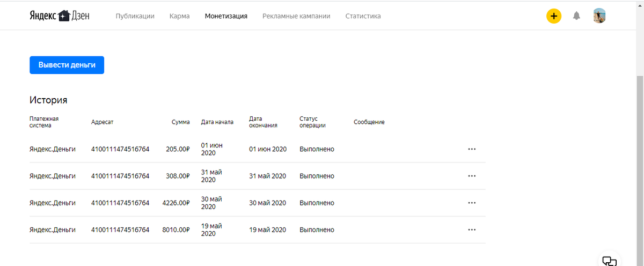The image size is (644, 266).
Task: Click Яндекс.Деньги in the 8010.00₽ row
Action: [x=53, y=230]
